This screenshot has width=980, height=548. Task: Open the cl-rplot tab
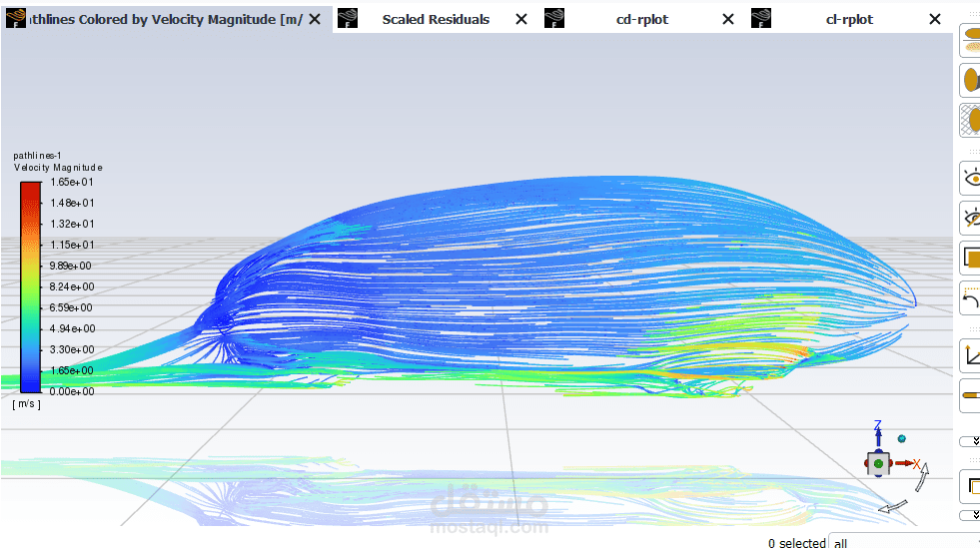click(x=849, y=19)
